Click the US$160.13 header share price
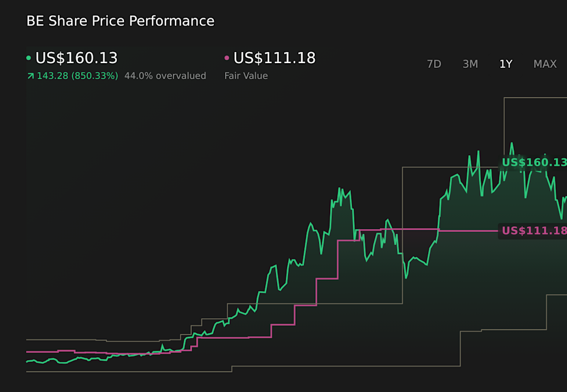The image size is (567, 392). [76, 58]
